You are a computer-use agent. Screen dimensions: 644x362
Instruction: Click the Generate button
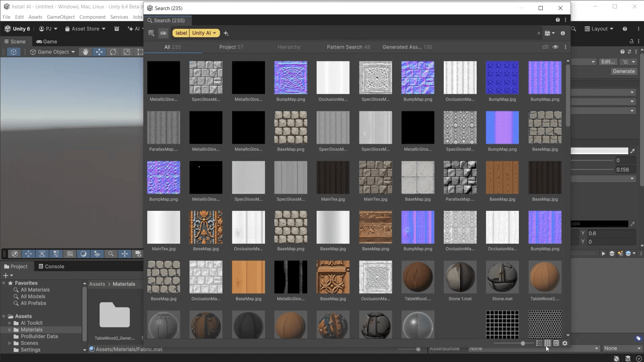(x=624, y=71)
